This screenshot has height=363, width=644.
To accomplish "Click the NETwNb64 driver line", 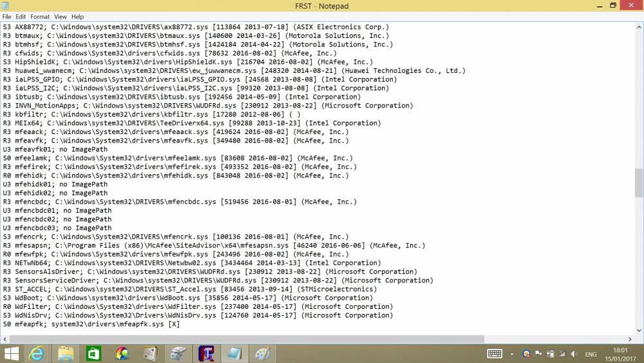I will coord(192,263).
